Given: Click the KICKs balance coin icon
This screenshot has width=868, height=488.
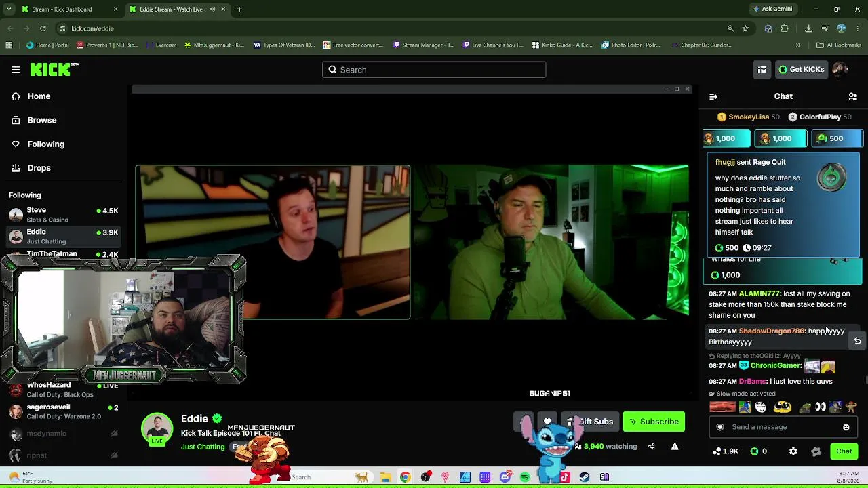Looking at the screenshot, I should (x=754, y=451).
